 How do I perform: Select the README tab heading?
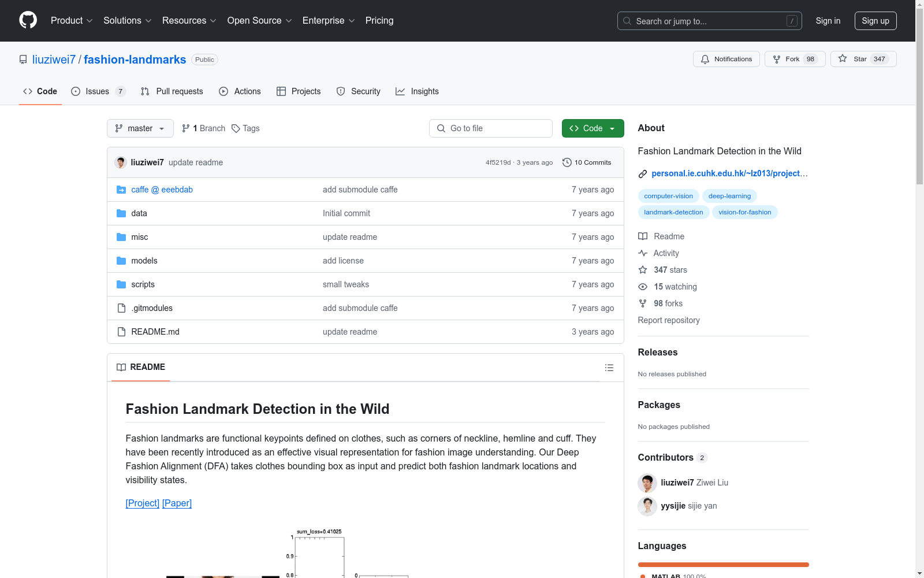click(x=141, y=367)
